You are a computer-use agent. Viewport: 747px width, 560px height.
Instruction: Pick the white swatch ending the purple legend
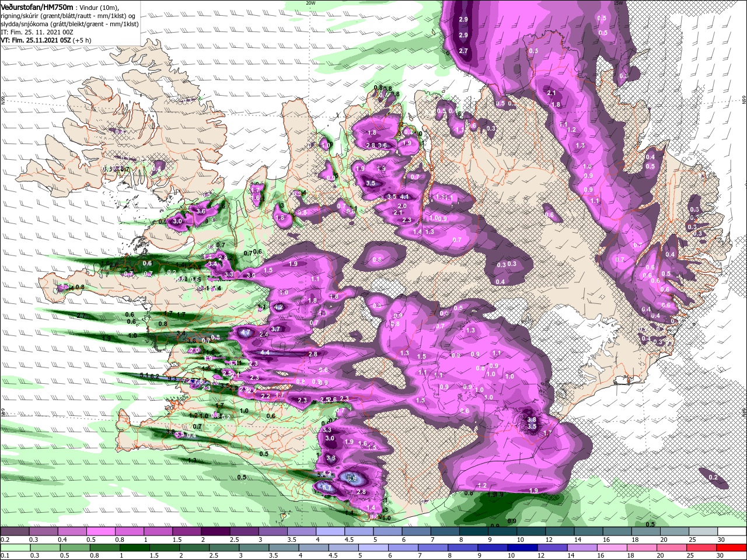(x=732, y=531)
